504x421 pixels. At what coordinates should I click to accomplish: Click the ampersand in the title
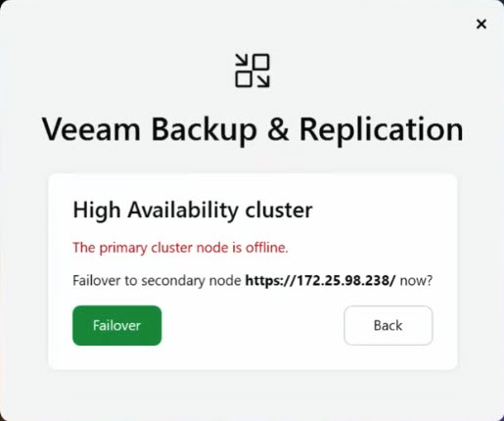pyautogui.click(x=278, y=129)
